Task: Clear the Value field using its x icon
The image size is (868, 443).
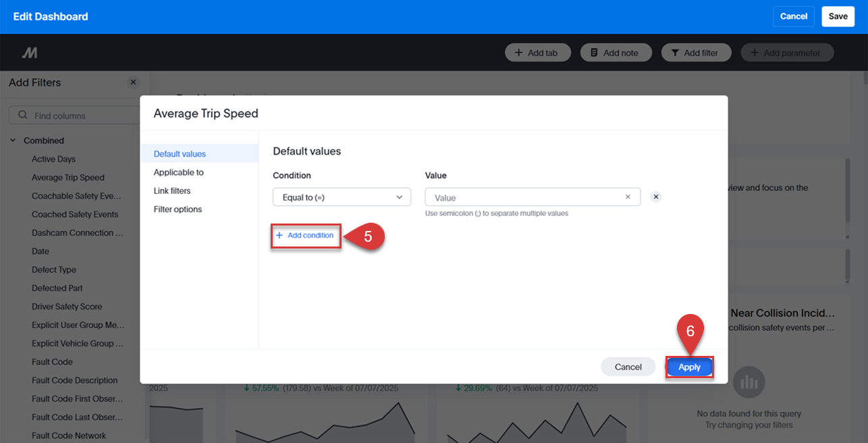Action: [628, 197]
